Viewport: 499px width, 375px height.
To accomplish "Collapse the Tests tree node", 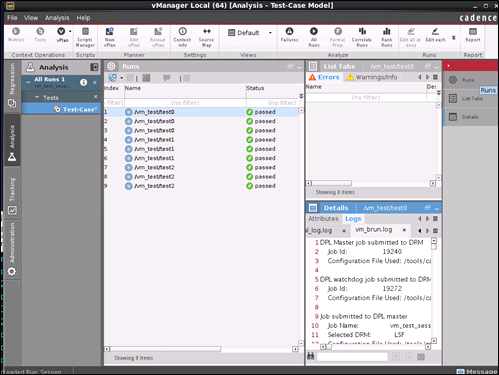I will [37, 97].
